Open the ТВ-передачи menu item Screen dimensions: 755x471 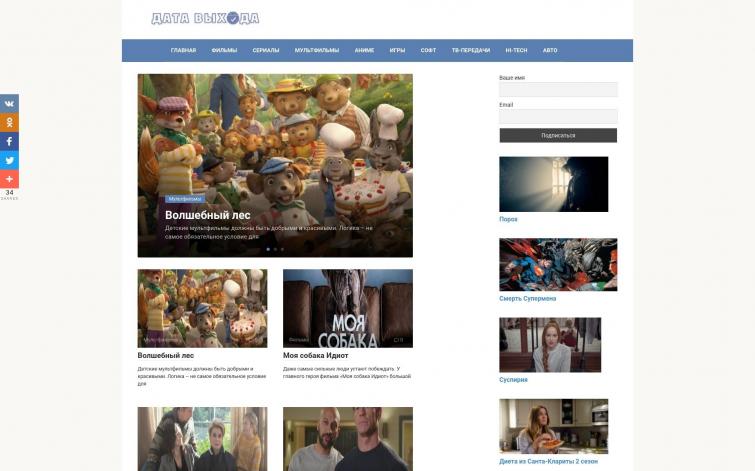click(x=471, y=50)
